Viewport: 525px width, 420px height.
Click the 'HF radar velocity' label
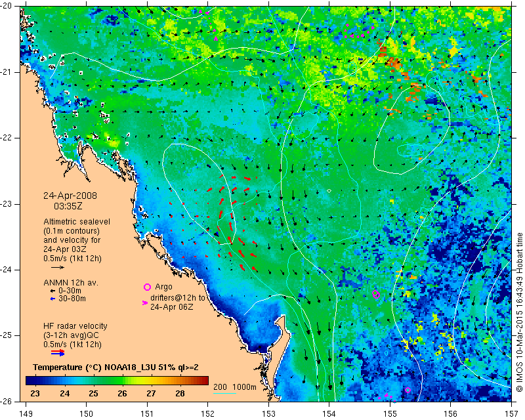point(75,326)
